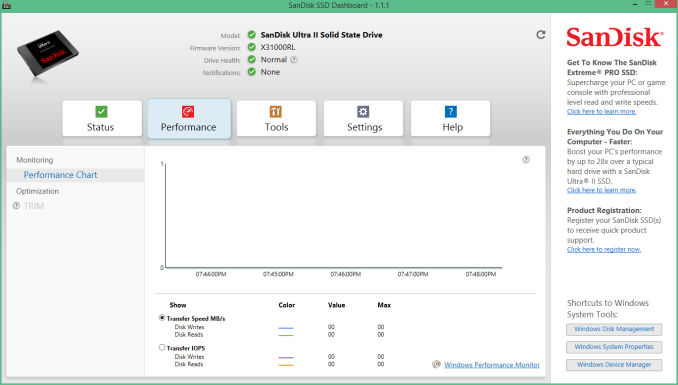The width and height of the screenshot is (678, 385).
Task: Click the Drive Health check icon
Action: click(252, 60)
